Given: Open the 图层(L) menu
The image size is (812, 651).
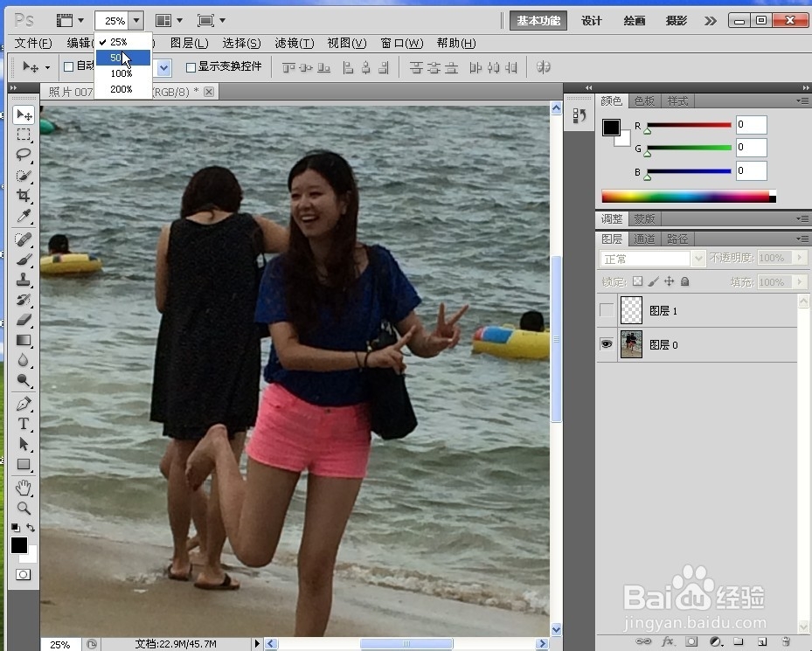Looking at the screenshot, I should (x=189, y=43).
